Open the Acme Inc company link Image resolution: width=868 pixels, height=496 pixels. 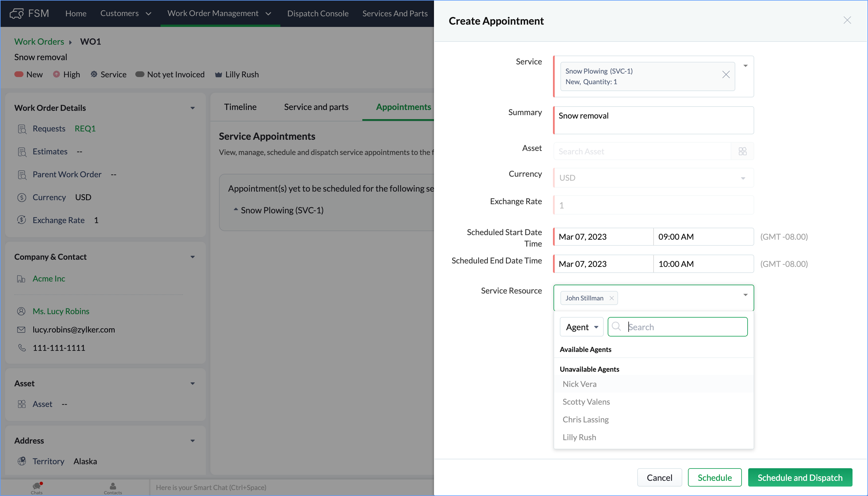click(x=49, y=279)
